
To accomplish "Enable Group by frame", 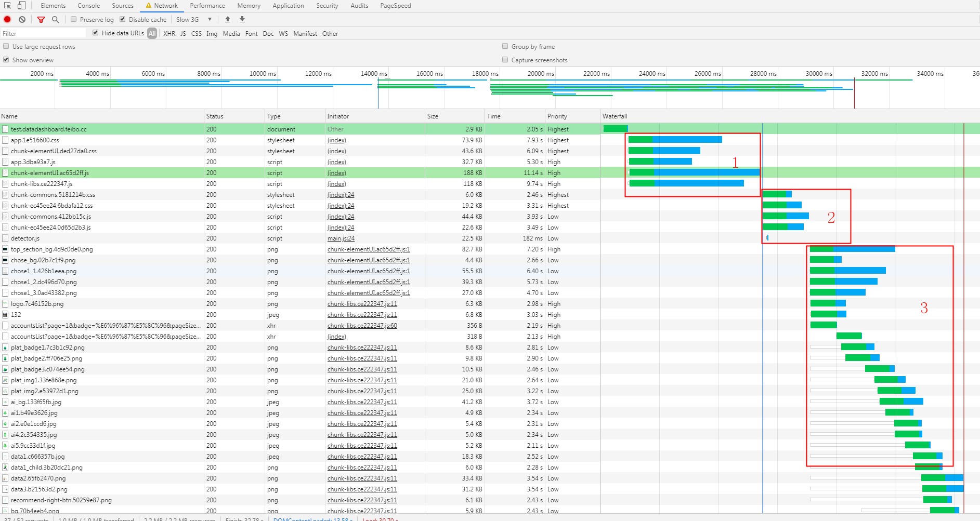I will click(x=505, y=46).
